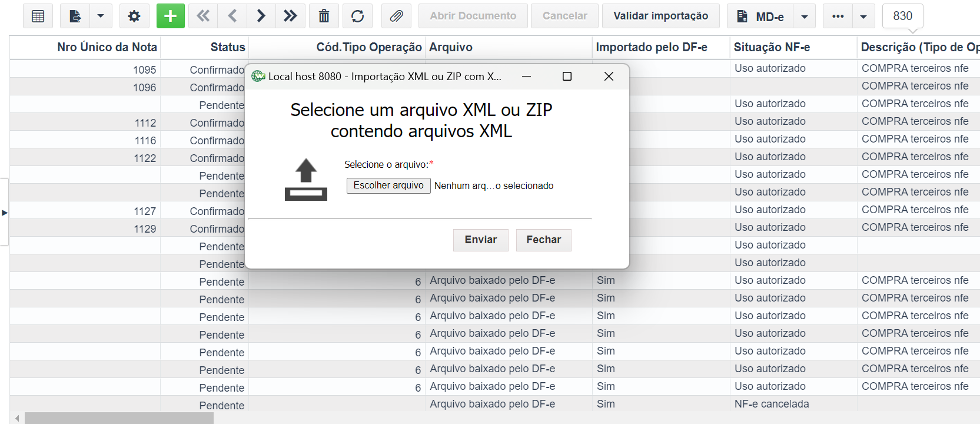Expand the left side panel arrow
This screenshot has height=424, width=980.
[4, 213]
